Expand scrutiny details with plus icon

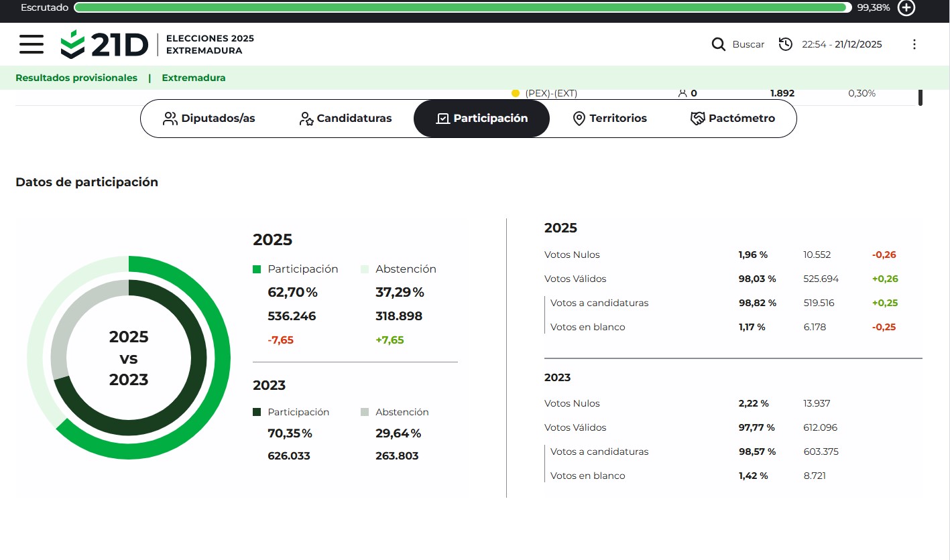[906, 7]
